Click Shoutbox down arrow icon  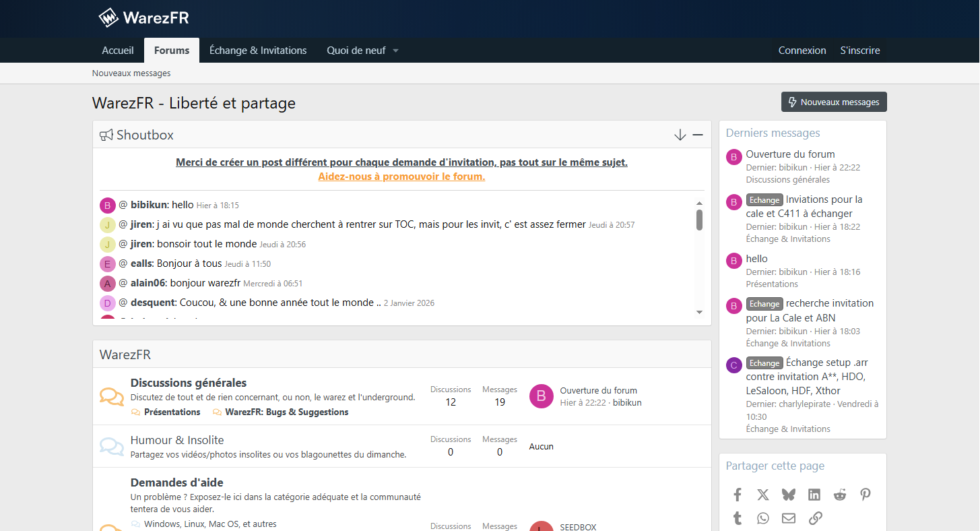pos(680,135)
